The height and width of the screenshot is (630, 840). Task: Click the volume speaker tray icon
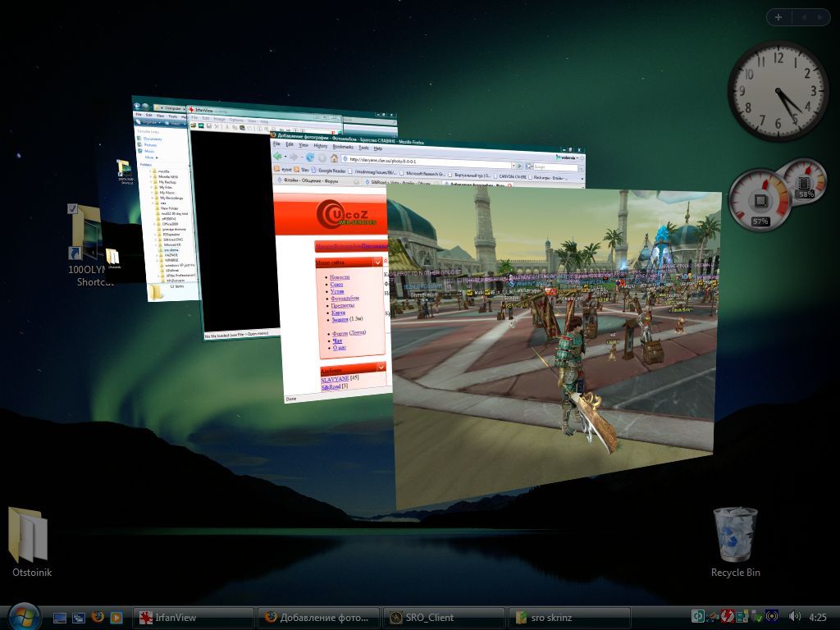tap(795, 617)
